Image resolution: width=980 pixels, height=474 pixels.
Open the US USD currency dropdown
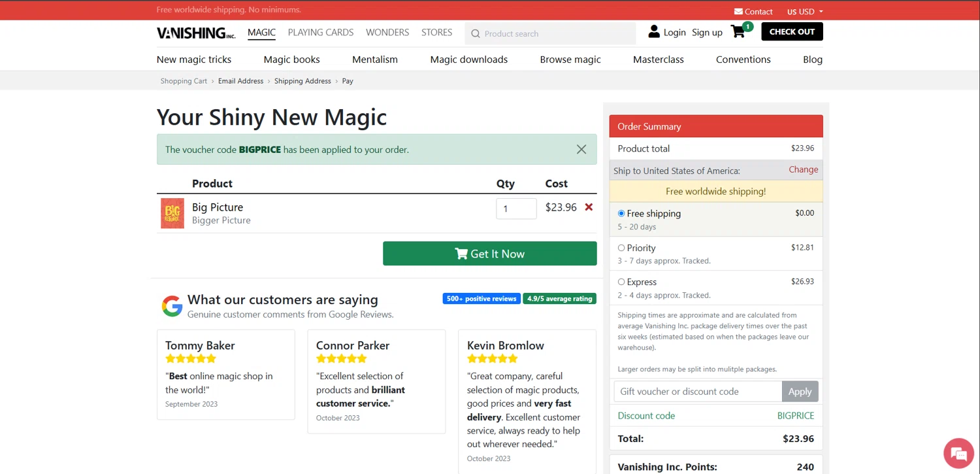coord(805,11)
